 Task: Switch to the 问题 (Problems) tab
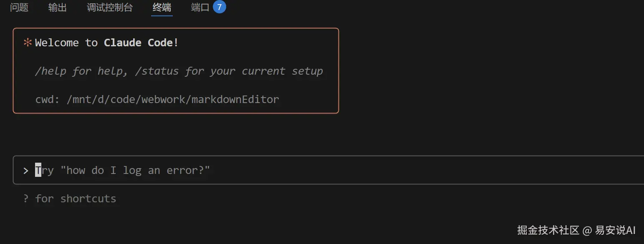pos(19,8)
